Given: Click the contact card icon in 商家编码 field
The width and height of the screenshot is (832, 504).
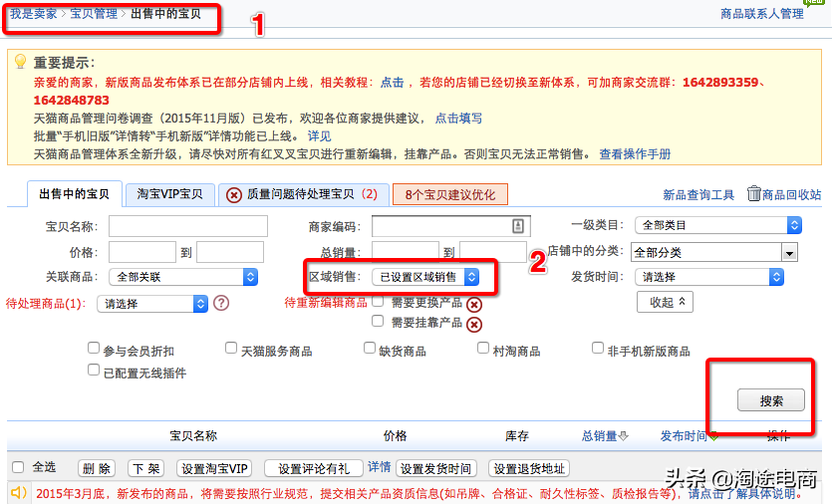Looking at the screenshot, I should [518, 226].
